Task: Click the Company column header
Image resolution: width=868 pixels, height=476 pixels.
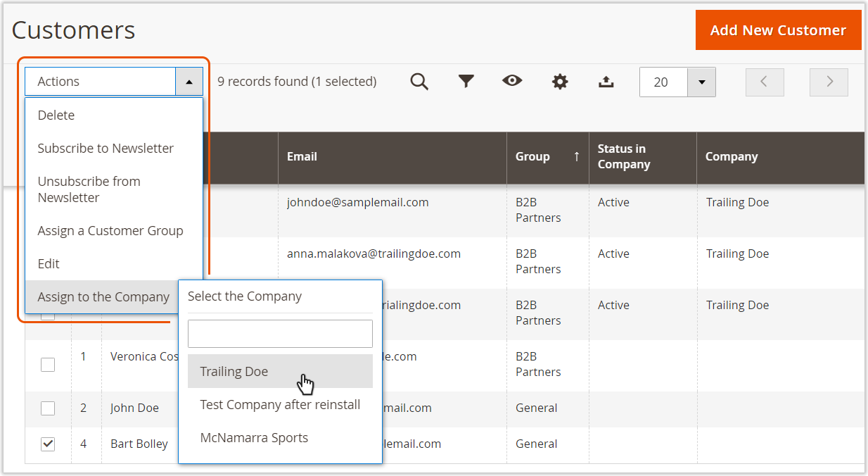Action: [780, 157]
